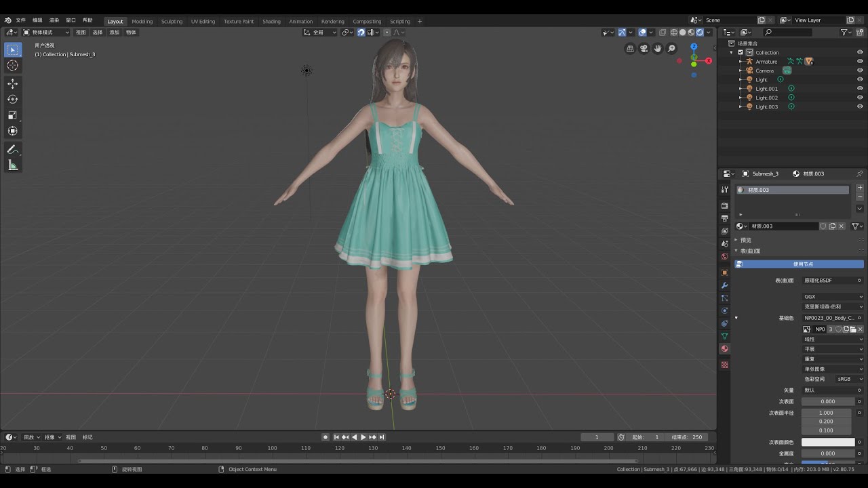Hide the Armature object in the outliner
868x488 pixels.
pos(860,62)
